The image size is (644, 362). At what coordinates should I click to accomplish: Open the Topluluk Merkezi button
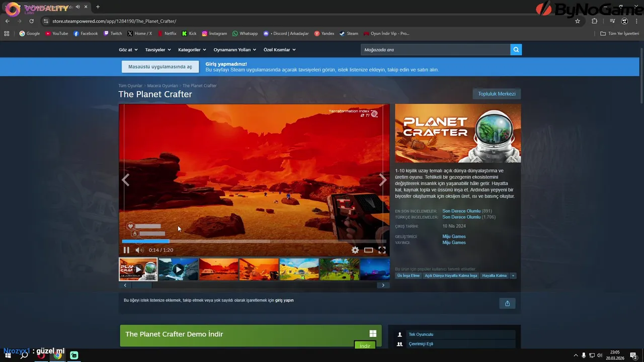click(497, 94)
